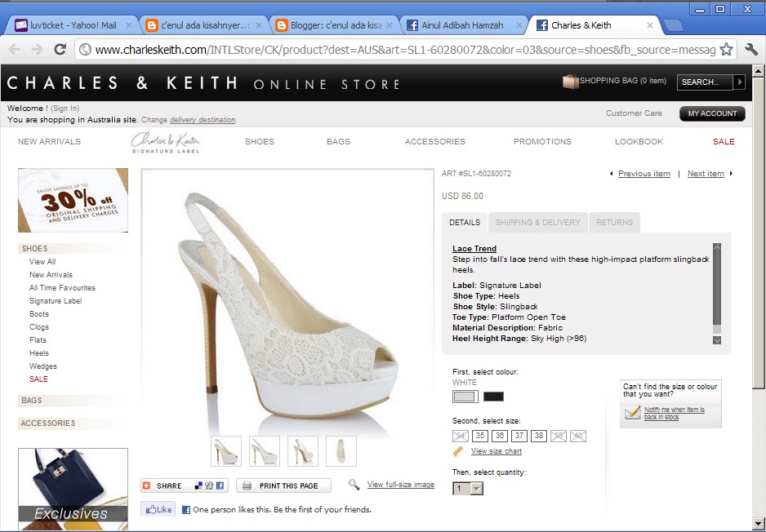Image resolution: width=766 pixels, height=532 pixels.
Task: Select the white colour swatch
Action: 465,397
